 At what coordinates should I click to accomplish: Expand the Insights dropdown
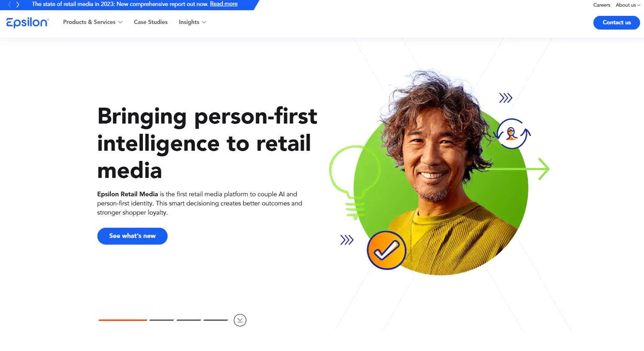point(192,22)
